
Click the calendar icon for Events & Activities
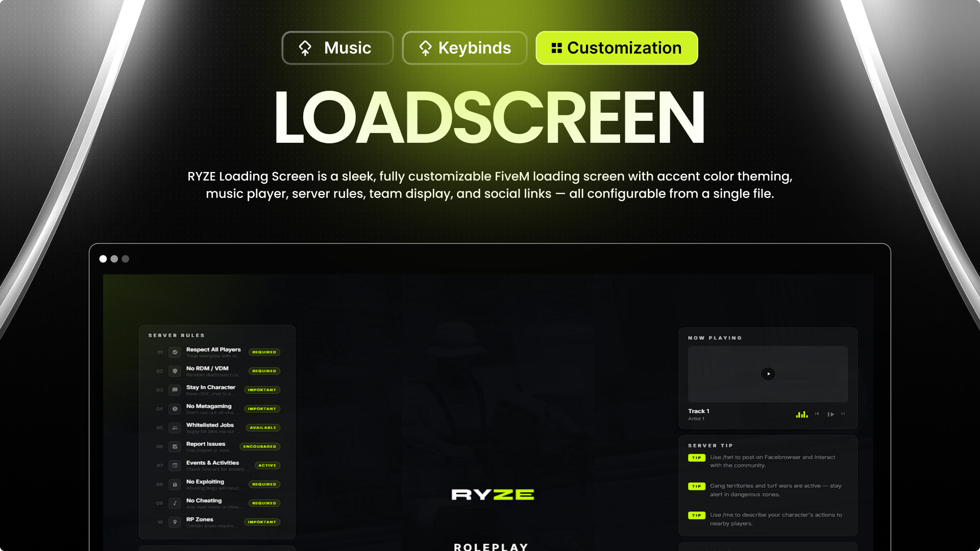coord(175,465)
